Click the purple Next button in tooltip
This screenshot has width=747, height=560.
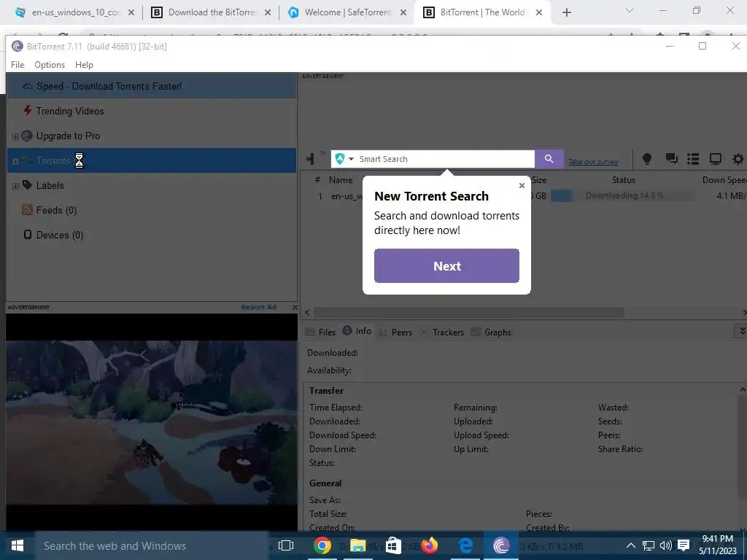(446, 265)
